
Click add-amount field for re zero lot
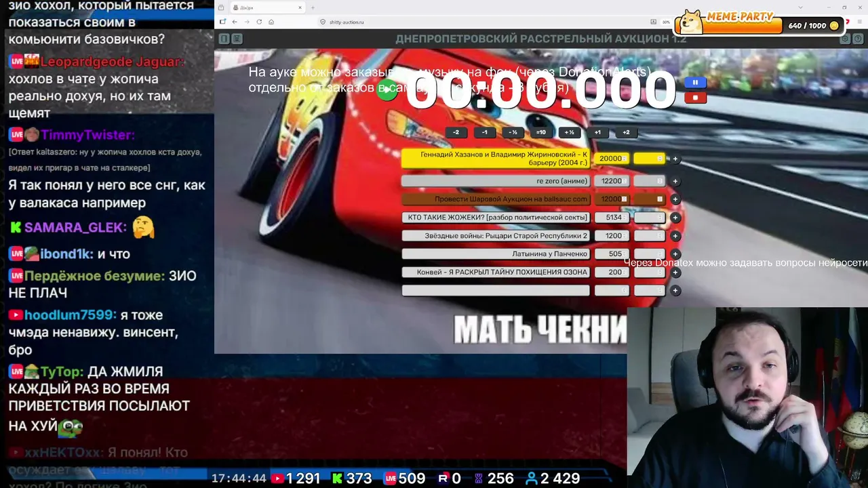tap(650, 182)
